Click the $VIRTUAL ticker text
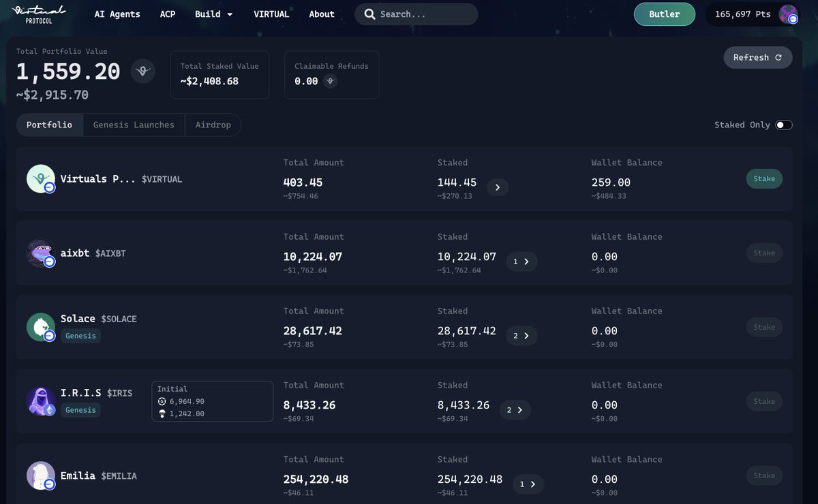818x504 pixels. coord(162,179)
